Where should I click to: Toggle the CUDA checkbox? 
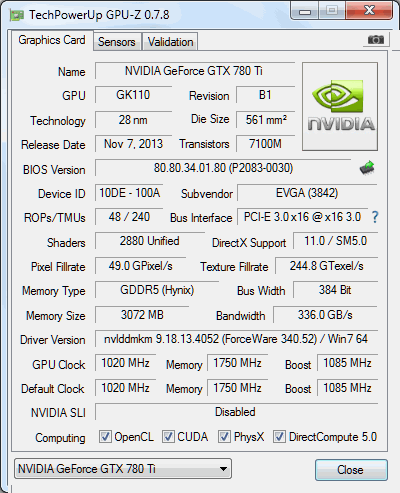click(x=168, y=436)
